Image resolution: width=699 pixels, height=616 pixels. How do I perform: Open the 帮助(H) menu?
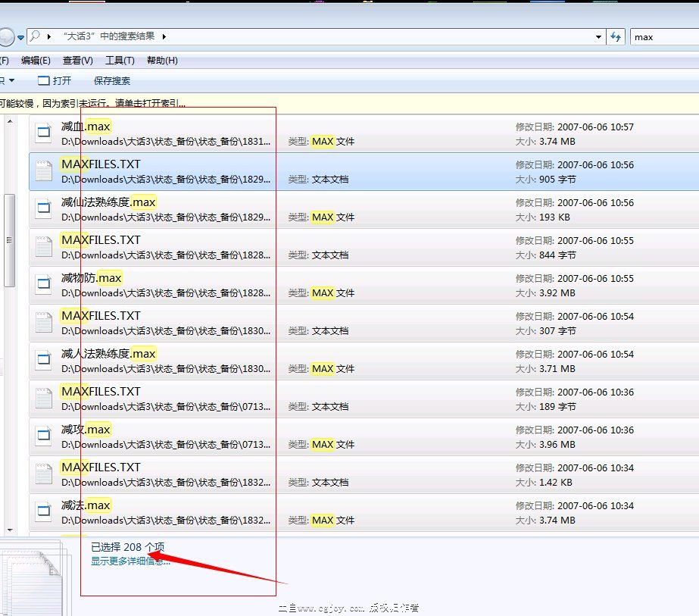(162, 61)
